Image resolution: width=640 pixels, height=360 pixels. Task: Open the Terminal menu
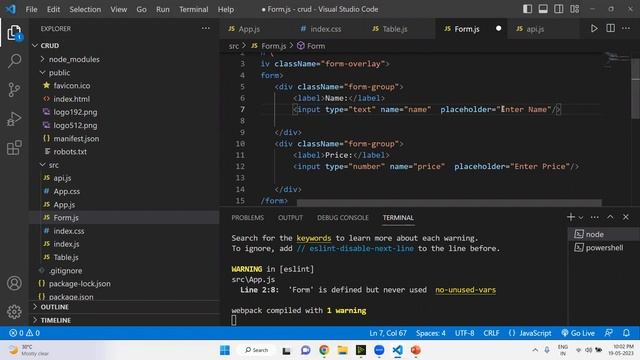[193, 9]
